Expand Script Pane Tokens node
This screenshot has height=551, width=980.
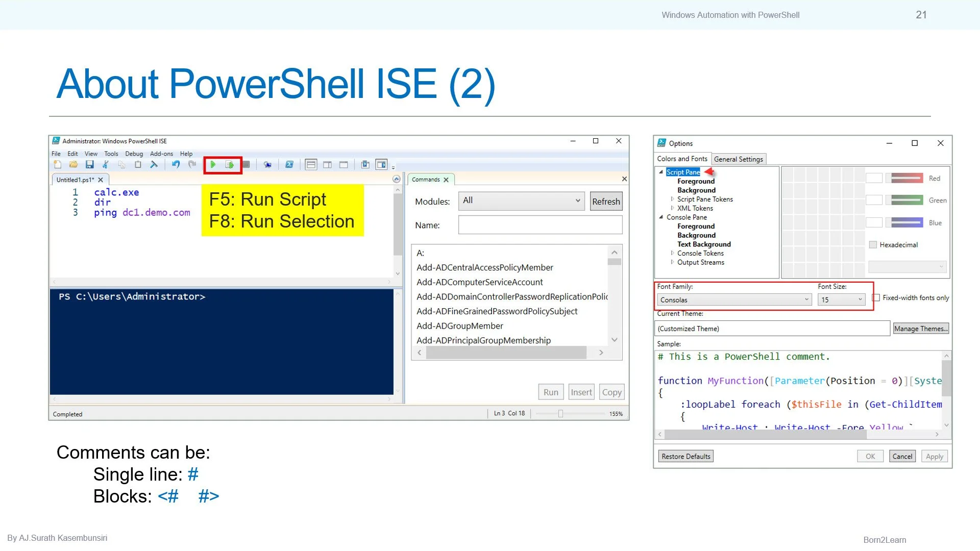coord(672,199)
